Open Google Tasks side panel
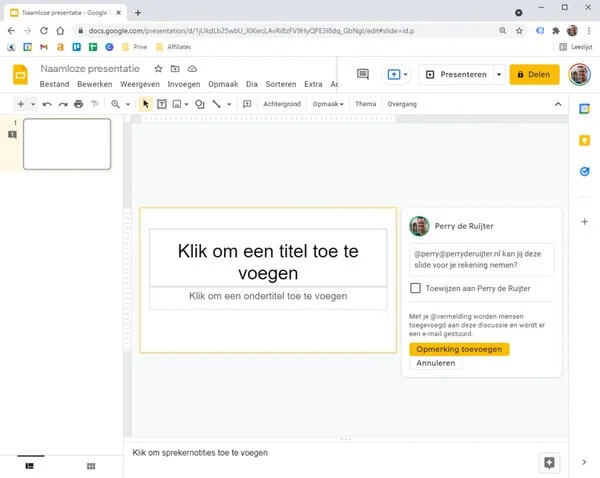 coord(584,171)
